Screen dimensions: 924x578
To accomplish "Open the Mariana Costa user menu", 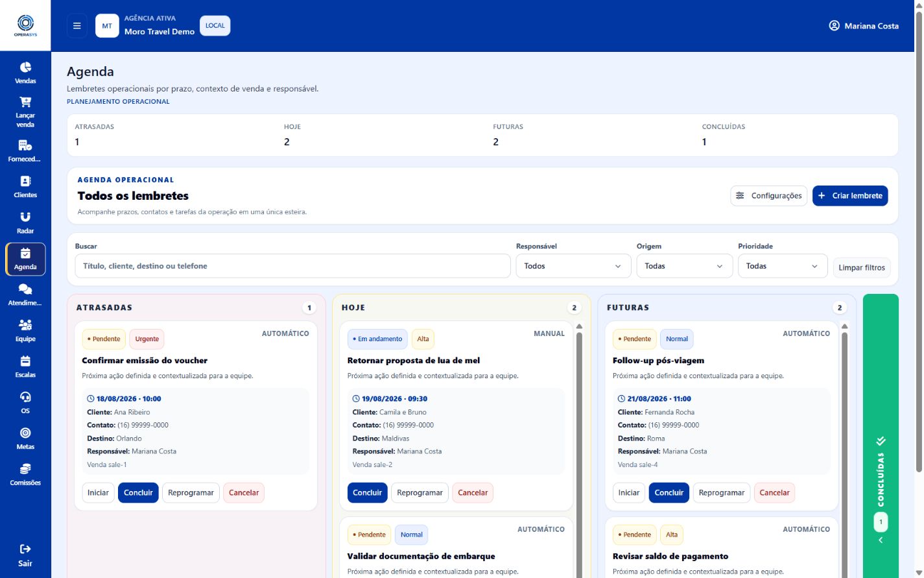I will coord(864,26).
